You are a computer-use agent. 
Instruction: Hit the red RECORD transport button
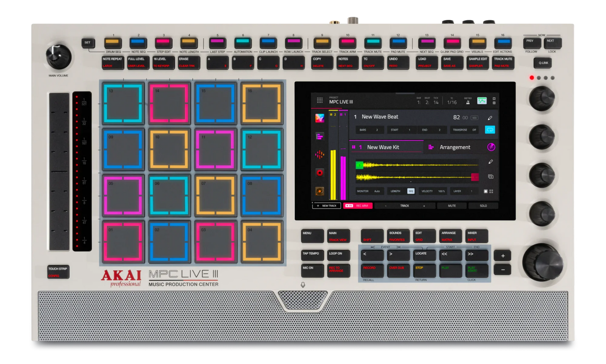(x=372, y=270)
